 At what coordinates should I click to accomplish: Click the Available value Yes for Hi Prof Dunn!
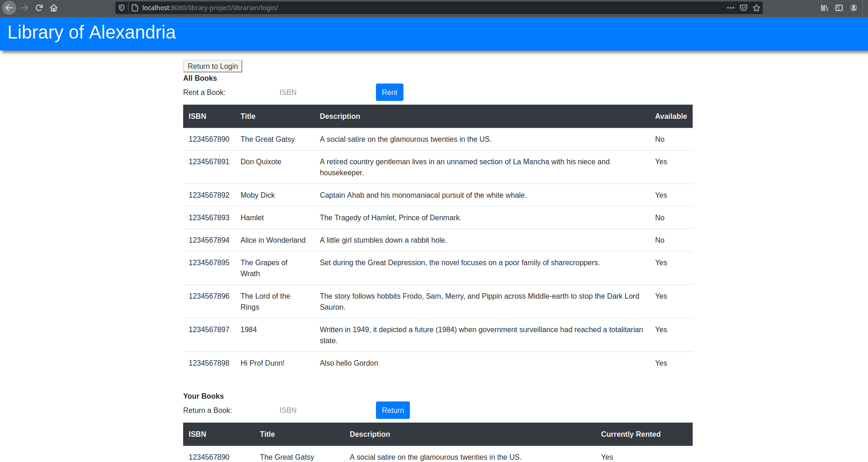coord(661,363)
